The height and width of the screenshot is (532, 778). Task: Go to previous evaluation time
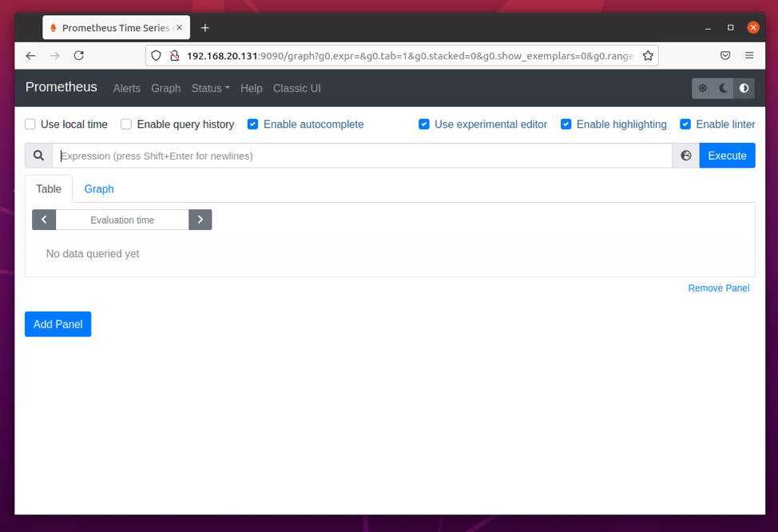pos(44,220)
